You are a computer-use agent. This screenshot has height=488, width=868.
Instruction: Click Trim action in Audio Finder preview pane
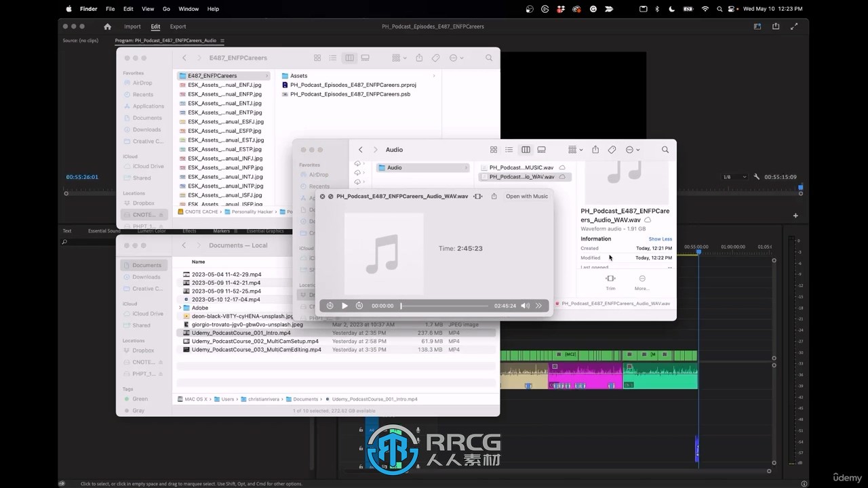tap(610, 282)
